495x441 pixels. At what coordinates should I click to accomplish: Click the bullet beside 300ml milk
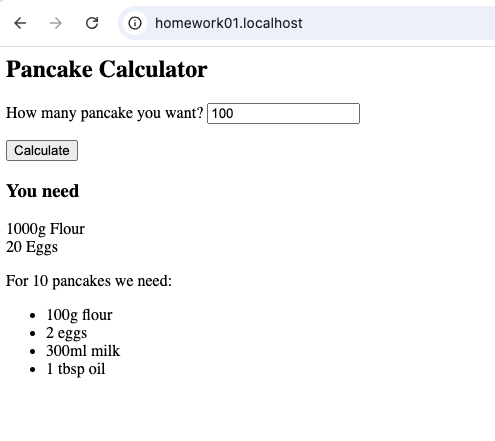click(x=32, y=352)
